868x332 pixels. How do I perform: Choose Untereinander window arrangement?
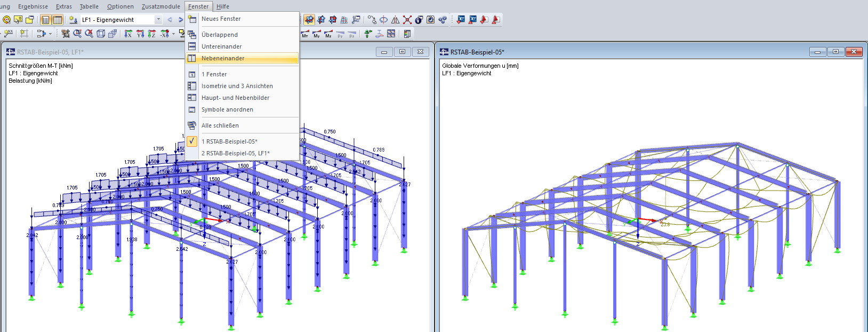pos(242,46)
